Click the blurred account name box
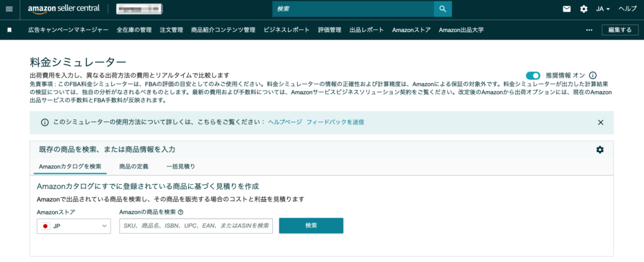The height and width of the screenshot is (262, 644). point(139,9)
